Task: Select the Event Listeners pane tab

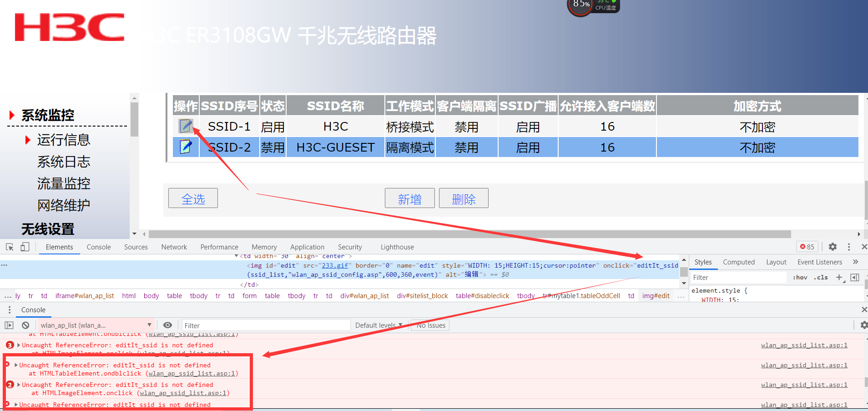Action: coord(820,262)
